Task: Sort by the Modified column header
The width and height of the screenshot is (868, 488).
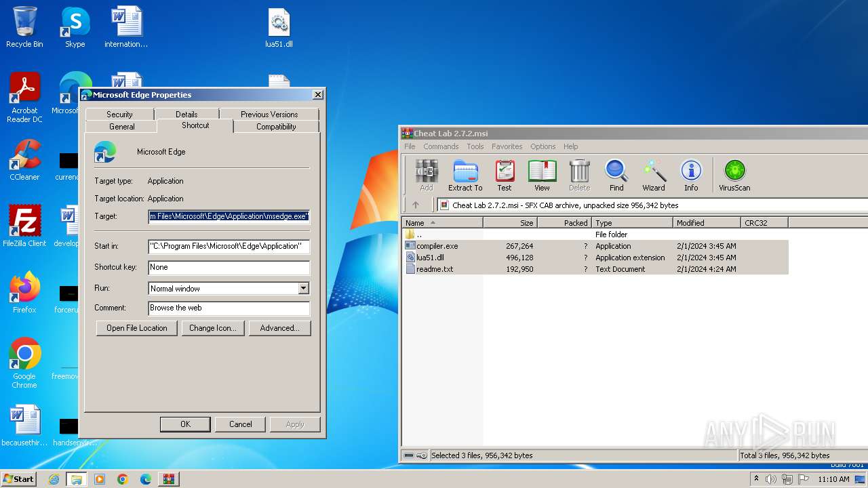Action: (x=707, y=222)
